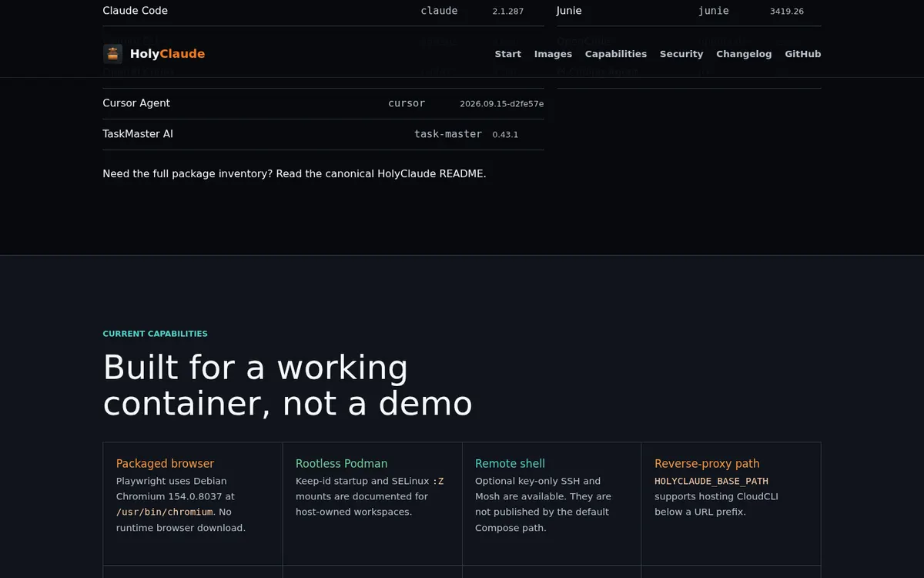The height and width of the screenshot is (578, 924).
Task: Select the "task-master" command text
Action: pyautogui.click(x=448, y=134)
